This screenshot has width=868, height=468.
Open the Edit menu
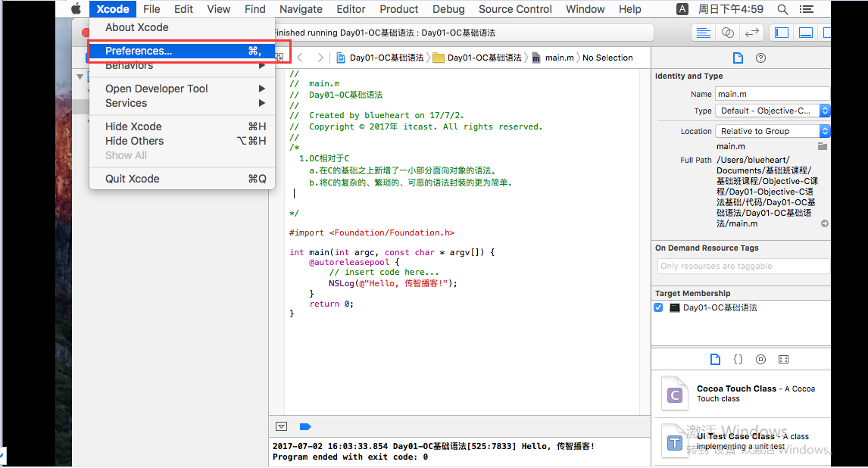pos(183,9)
